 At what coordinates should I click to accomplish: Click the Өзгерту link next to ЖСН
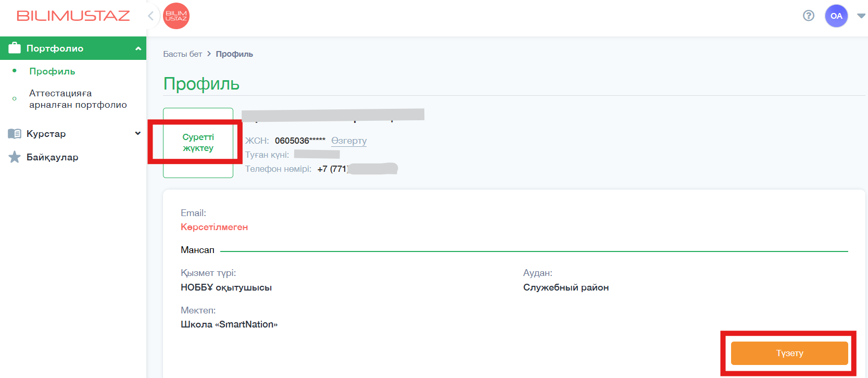[349, 141]
